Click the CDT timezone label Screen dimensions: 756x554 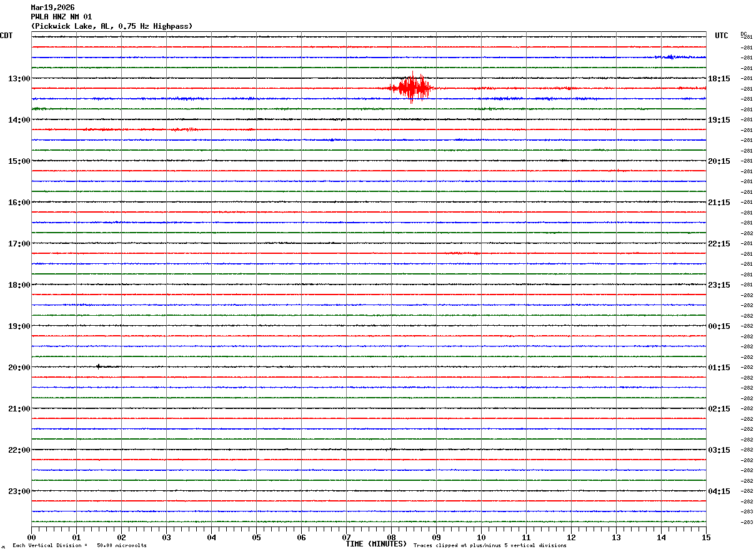click(6, 36)
